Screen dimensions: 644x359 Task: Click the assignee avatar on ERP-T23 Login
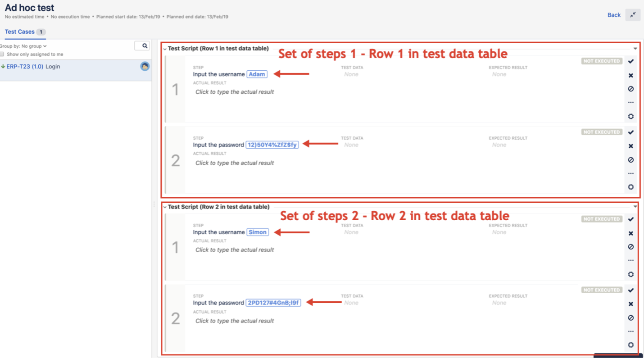[x=145, y=67]
